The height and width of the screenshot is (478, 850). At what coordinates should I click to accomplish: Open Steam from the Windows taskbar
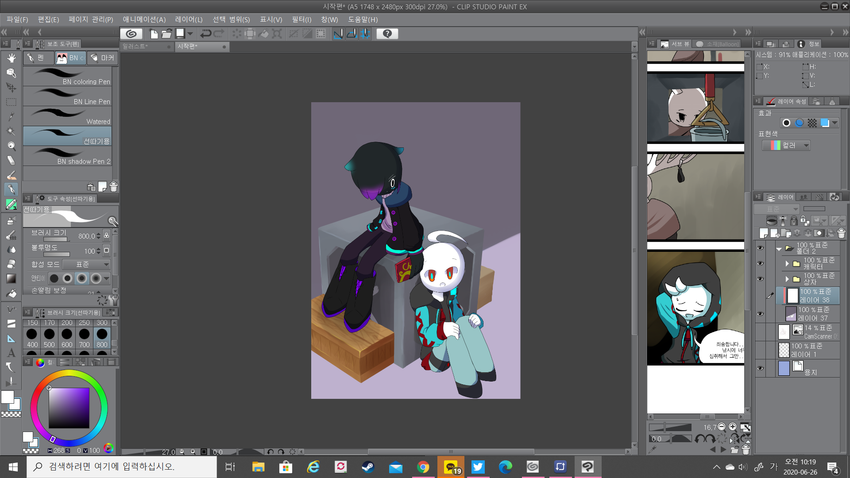pos(368,467)
